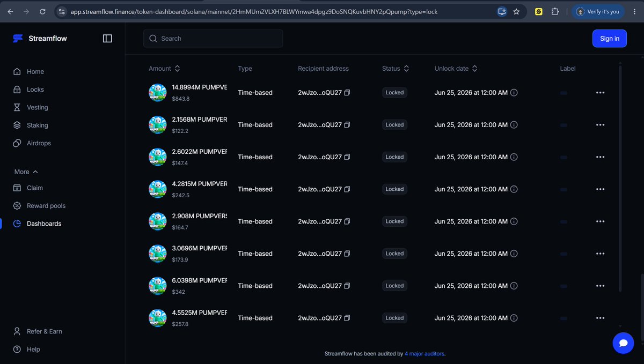Focus the Search field
This screenshot has width=644, height=364.
click(x=213, y=38)
